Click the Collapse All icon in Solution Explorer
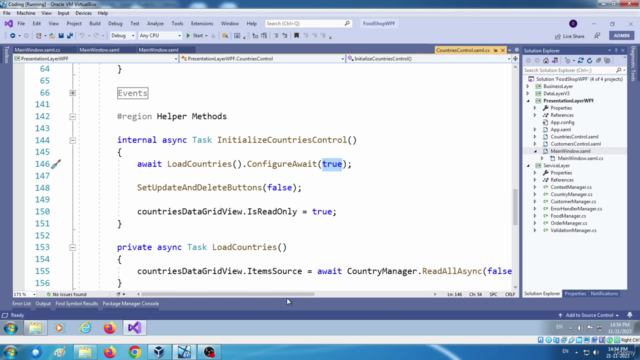The image size is (640, 360). (598, 60)
